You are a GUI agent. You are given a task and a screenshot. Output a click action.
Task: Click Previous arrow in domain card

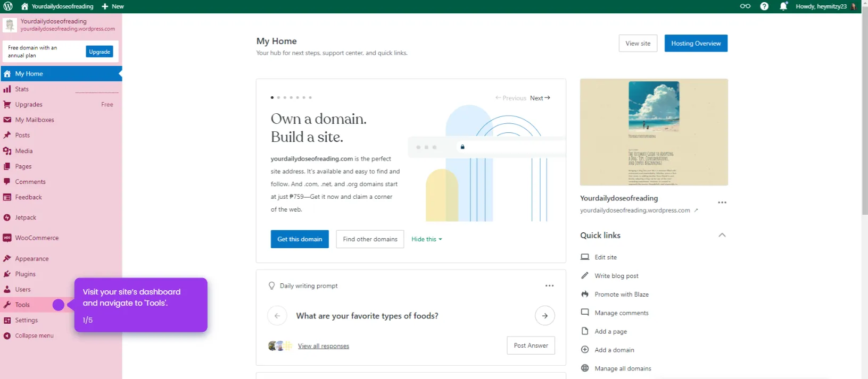(x=511, y=98)
